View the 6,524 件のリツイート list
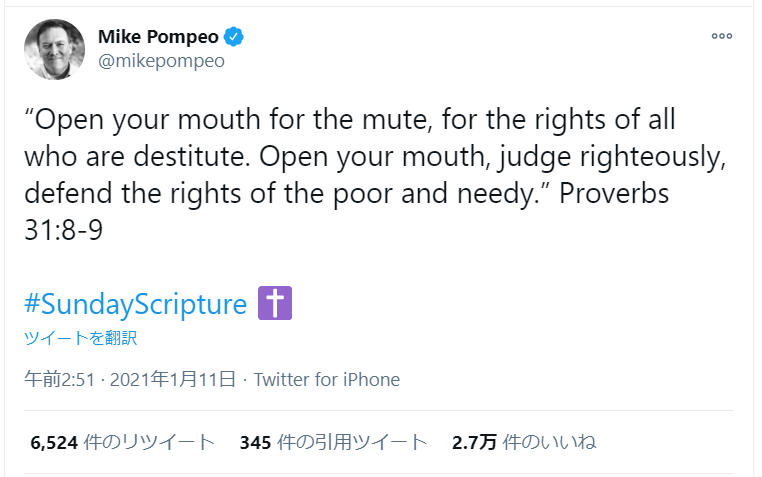The width and height of the screenshot is (762, 477). tap(122, 443)
